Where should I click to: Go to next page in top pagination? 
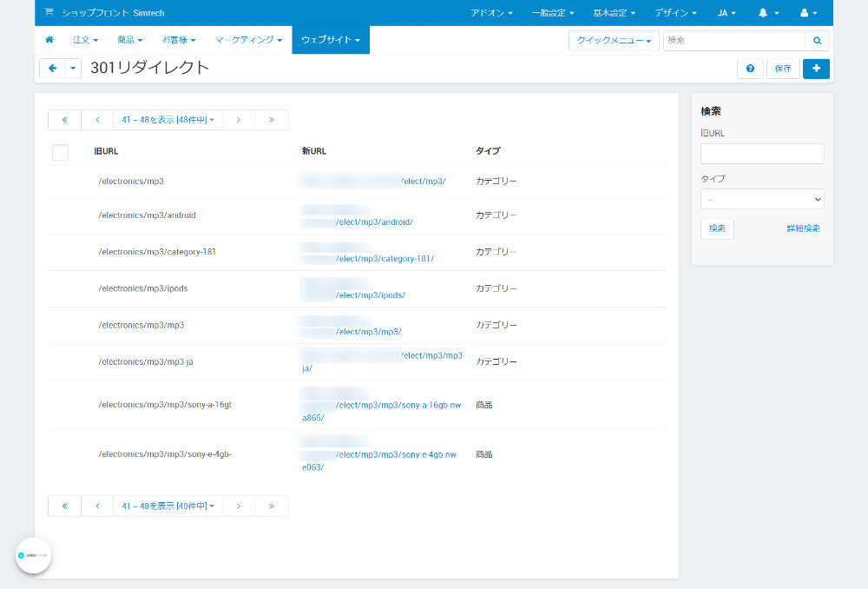point(239,120)
